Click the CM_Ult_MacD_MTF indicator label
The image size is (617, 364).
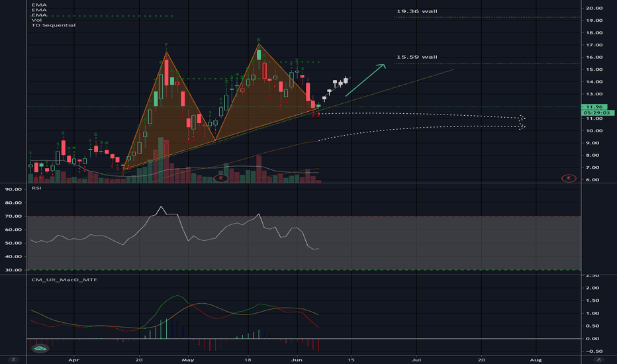[64, 280]
